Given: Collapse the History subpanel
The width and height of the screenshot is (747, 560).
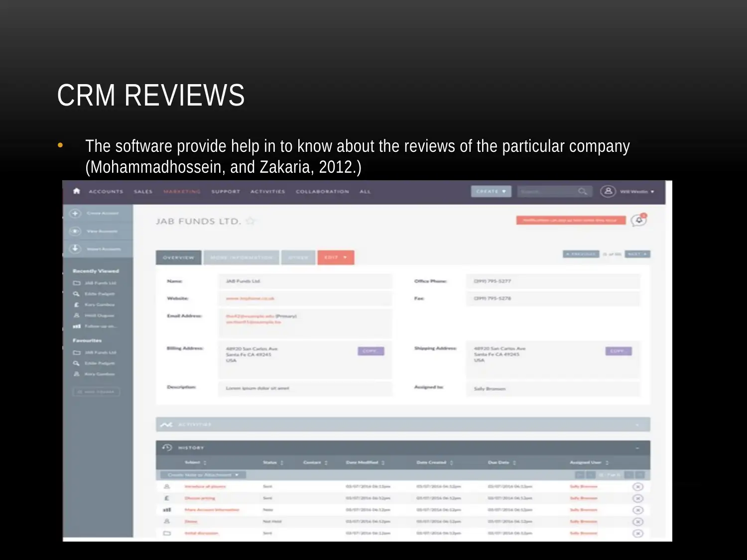Looking at the screenshot, I should tap(637, 448).
